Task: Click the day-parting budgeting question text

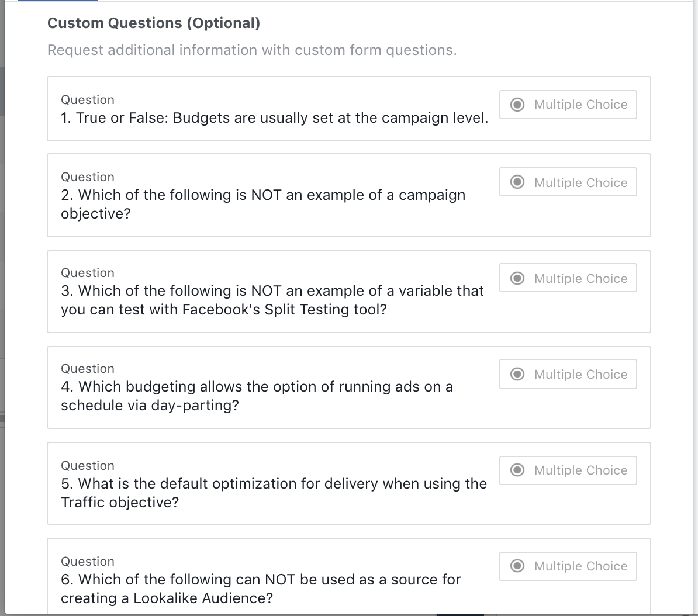Action: (257, 396)
